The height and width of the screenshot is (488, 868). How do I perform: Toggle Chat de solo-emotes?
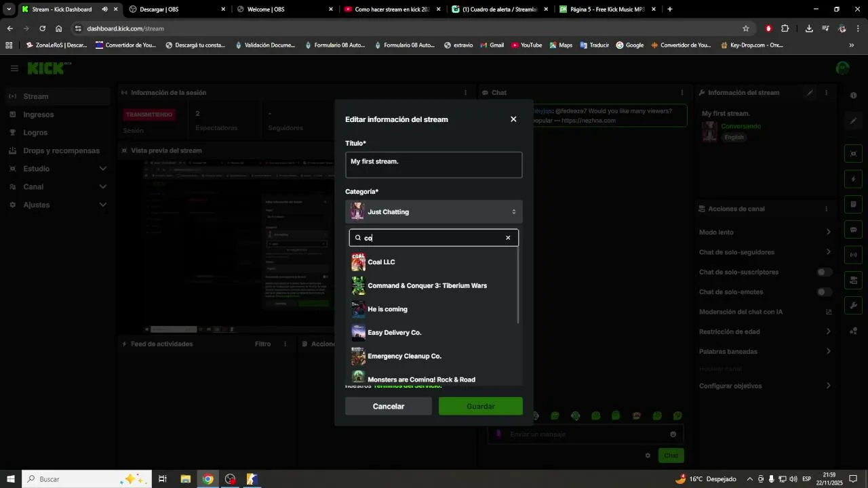click(824, 292)
